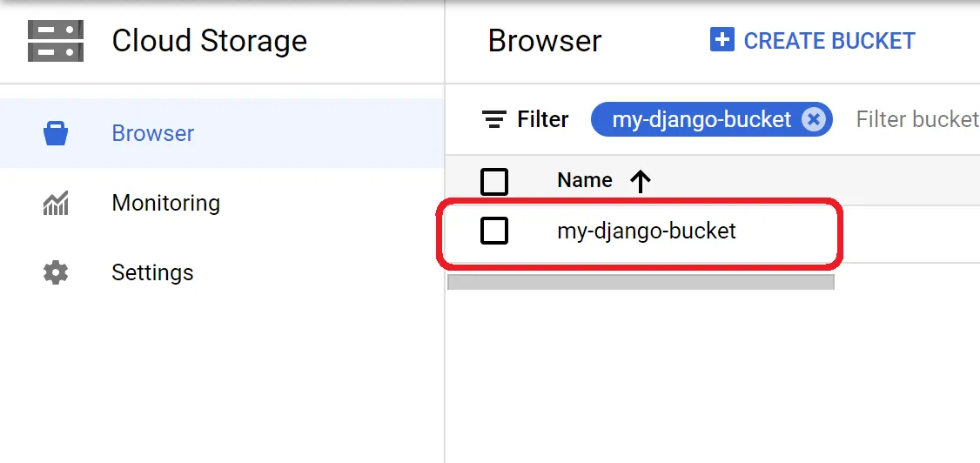Open the Settings sidebar item
Viewport: 980px width, 463px height.
click(152, 273)
